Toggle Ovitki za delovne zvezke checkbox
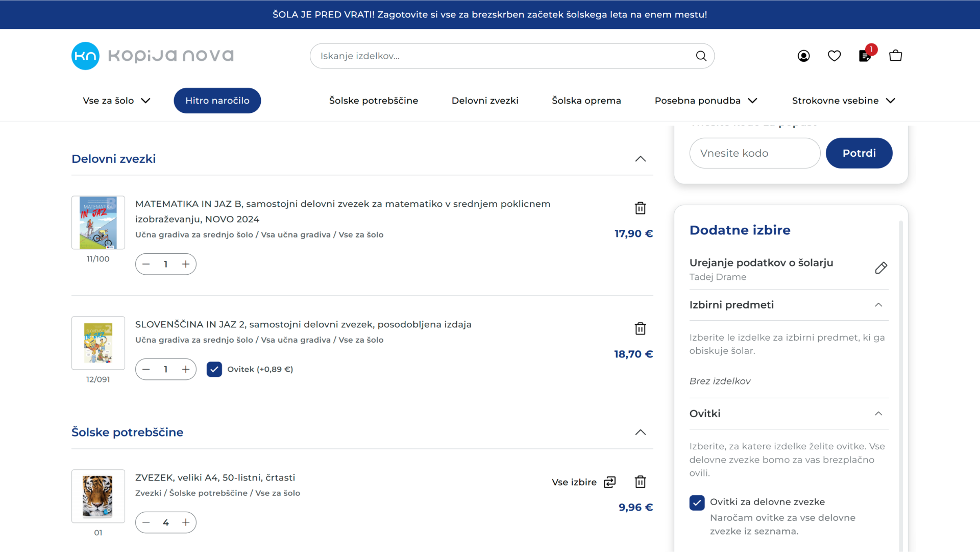The image size is (980, 552). point(697,502)
